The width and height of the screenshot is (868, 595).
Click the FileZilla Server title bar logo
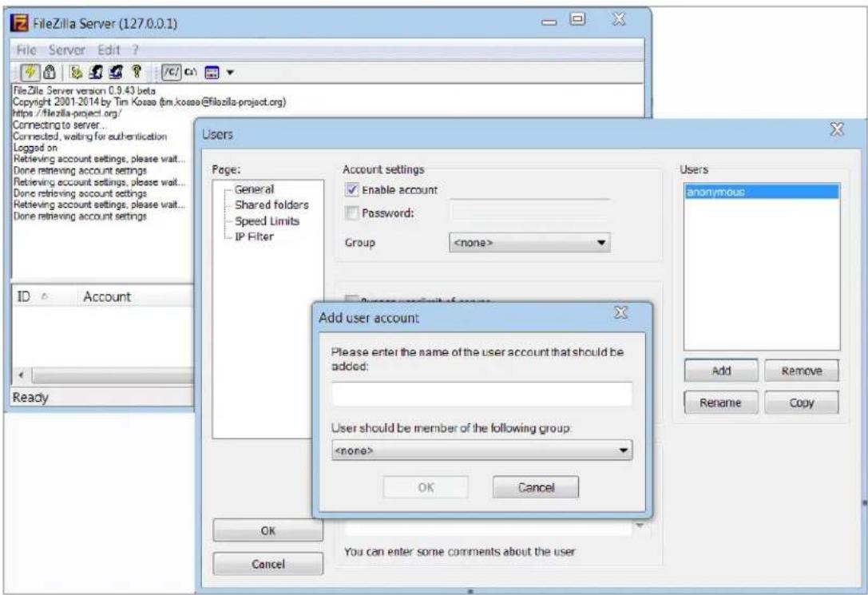point(19,23)
